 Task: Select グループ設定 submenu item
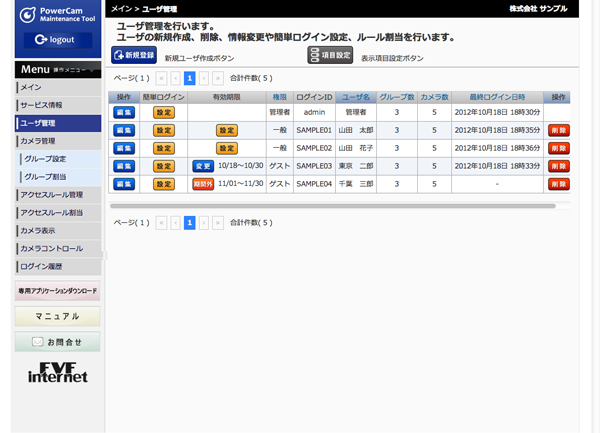[x=58, y=159]
